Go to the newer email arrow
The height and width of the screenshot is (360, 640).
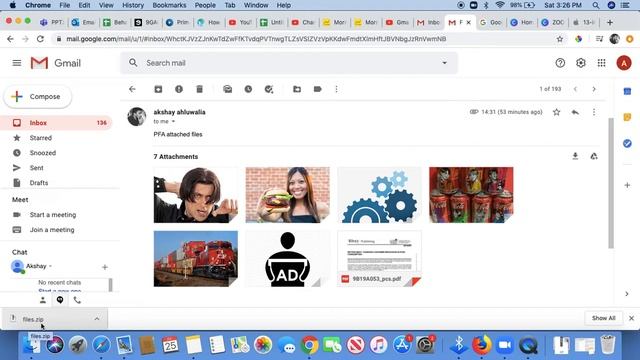576,89
